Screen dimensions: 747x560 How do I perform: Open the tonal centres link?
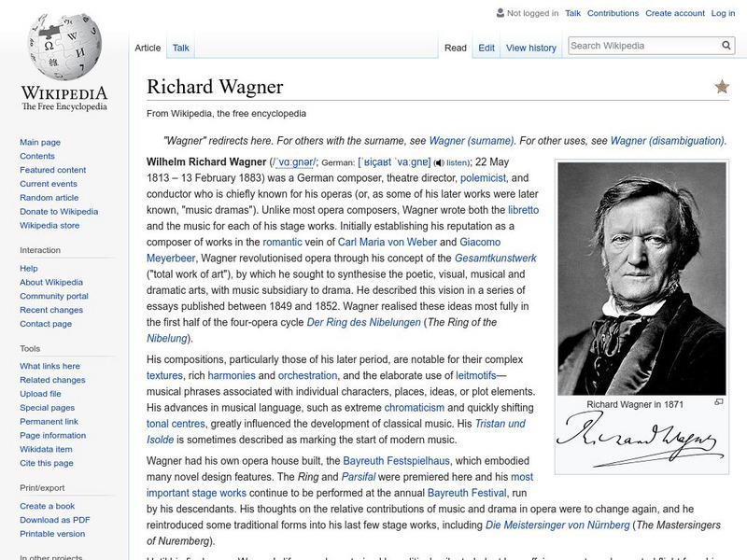(176, 424)
